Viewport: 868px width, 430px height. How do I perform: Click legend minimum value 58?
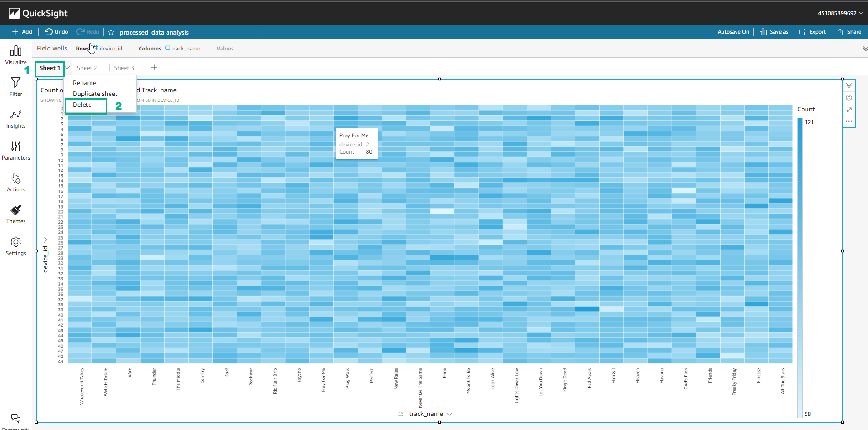click(807, 414)
